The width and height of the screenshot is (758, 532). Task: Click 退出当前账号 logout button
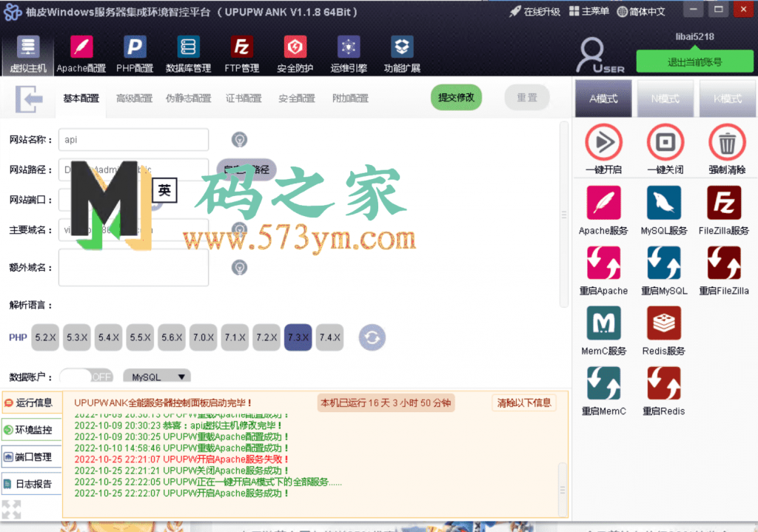point(694,61)
